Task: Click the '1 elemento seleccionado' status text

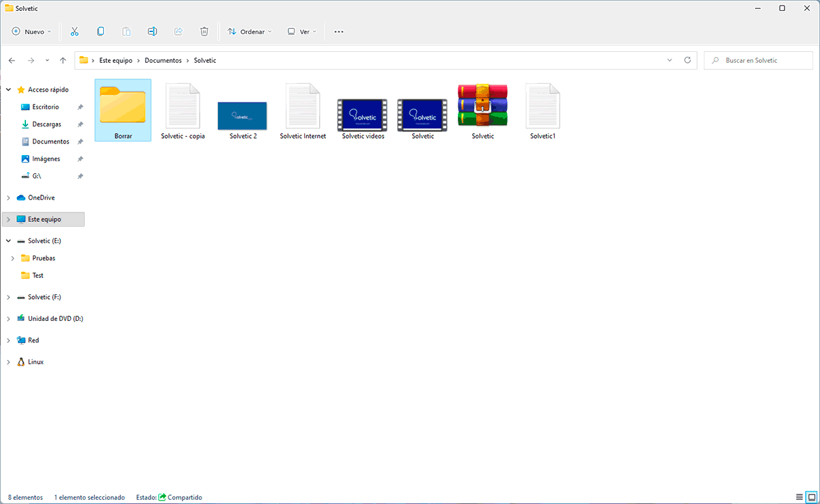Action: [x=90, y=497]
